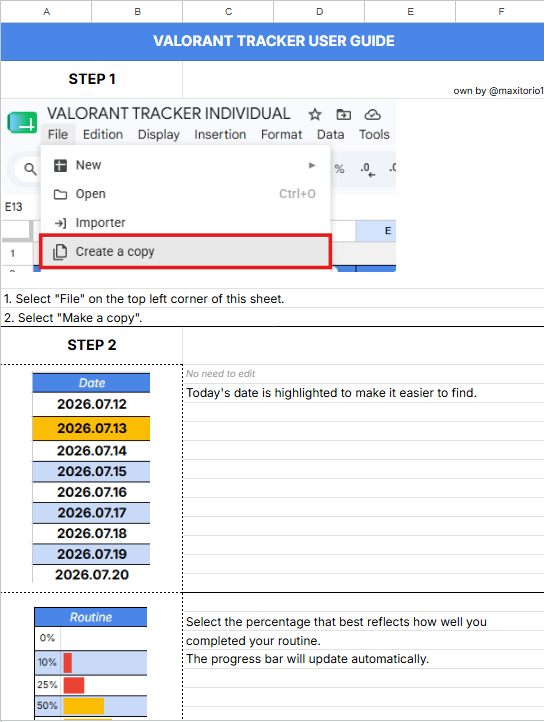
Task: Click the STEP 2 heading cell
Action: [92, 345]
